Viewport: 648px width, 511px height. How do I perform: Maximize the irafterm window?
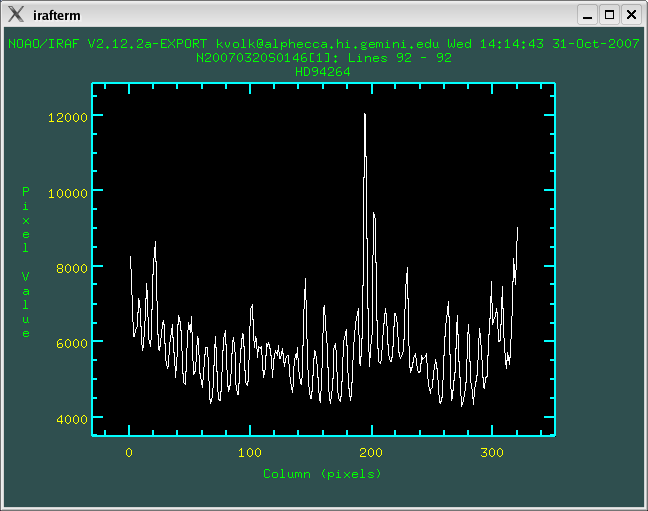609,15
